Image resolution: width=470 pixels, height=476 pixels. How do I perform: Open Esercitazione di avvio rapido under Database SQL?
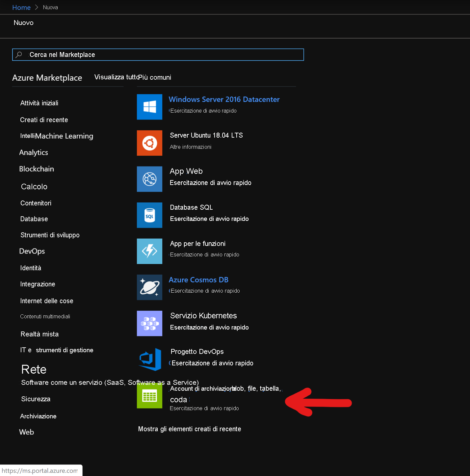pyautogui.click(x=209, y=219)
